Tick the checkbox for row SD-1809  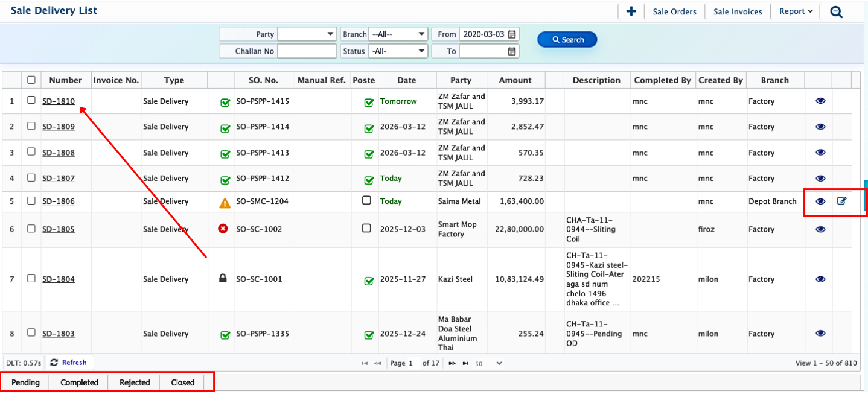coord(31,126)
